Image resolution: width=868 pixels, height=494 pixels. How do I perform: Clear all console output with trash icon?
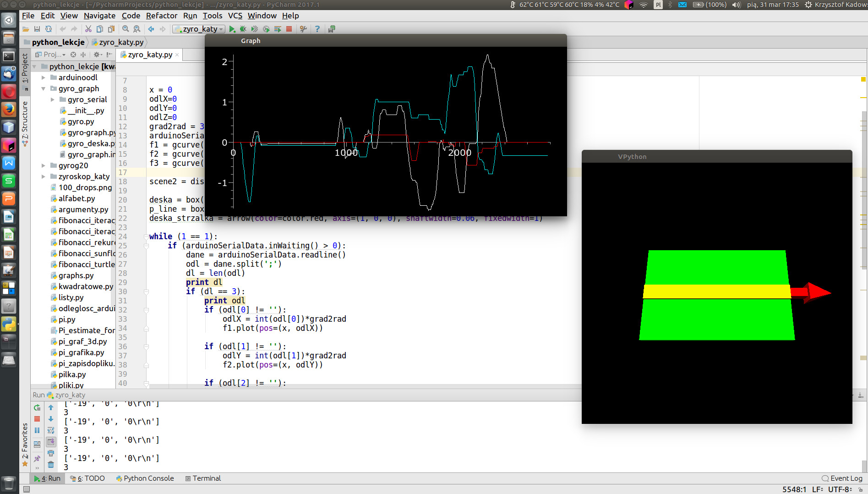[51, 465]
